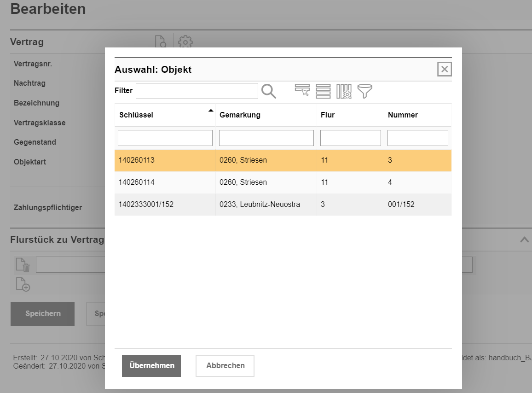The height and width of the screenshot is (393, 532).
Task: Click the add document plus icon
Action: 23,284
